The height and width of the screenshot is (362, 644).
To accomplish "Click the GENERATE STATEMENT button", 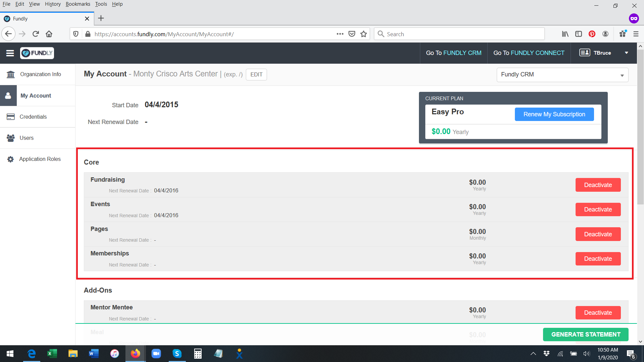I will [586, 335].
